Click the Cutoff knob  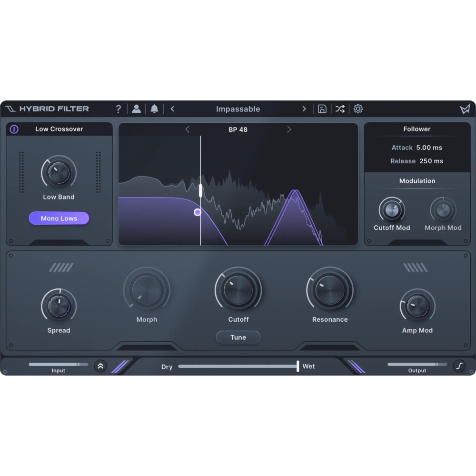[x=238, y=290]
